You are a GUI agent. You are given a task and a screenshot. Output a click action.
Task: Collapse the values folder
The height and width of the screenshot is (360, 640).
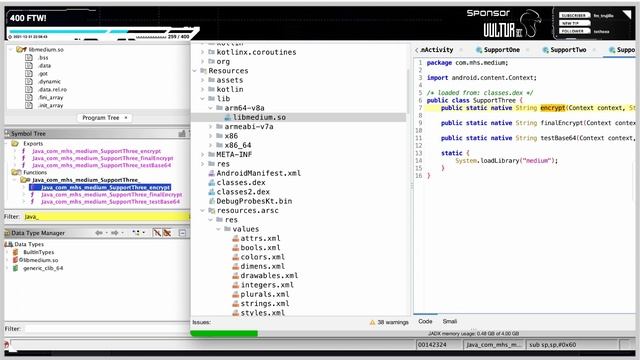(219, 229)
